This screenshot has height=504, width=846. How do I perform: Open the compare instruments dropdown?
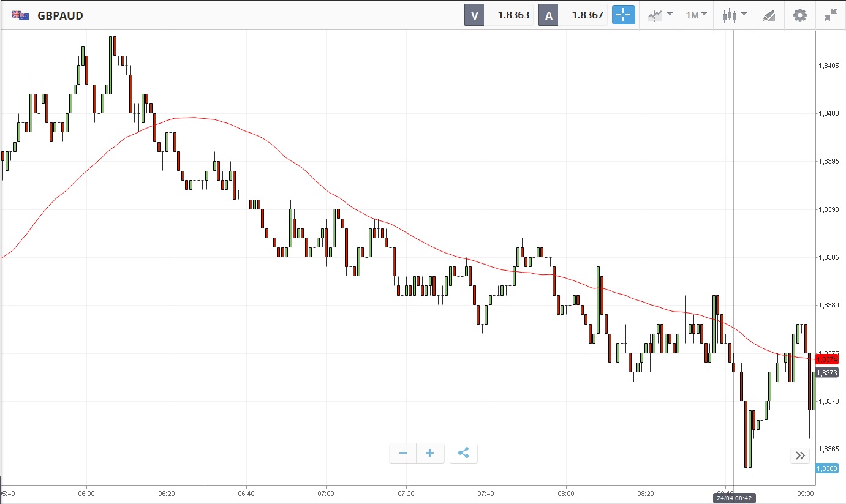pyautogui.click(x=660, y=15)
